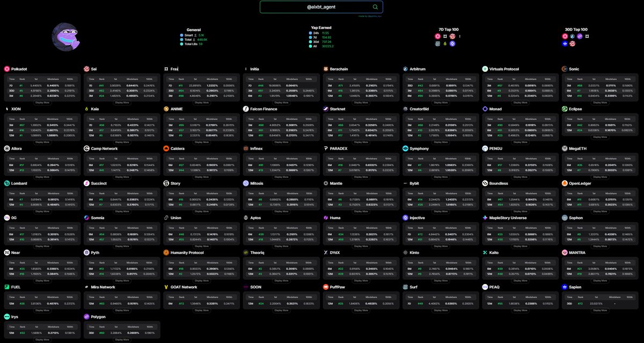Click the 'Somnia' card title
Image resolution: width=644 pixels, height=343 pixels.
coord(98,218)
